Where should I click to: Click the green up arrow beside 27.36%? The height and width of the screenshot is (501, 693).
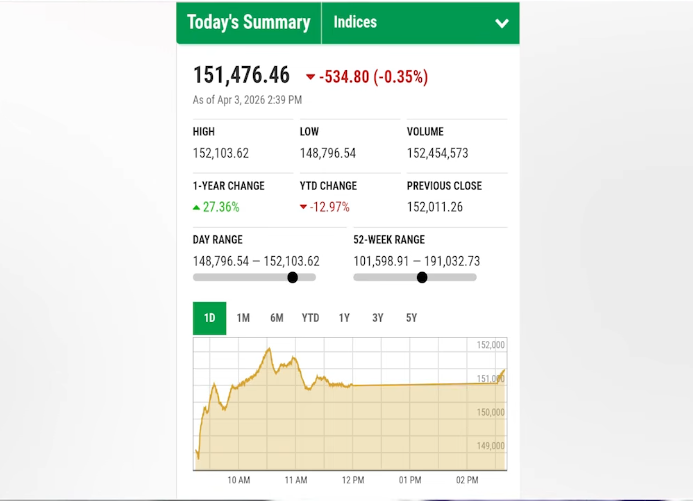[197, 207]
